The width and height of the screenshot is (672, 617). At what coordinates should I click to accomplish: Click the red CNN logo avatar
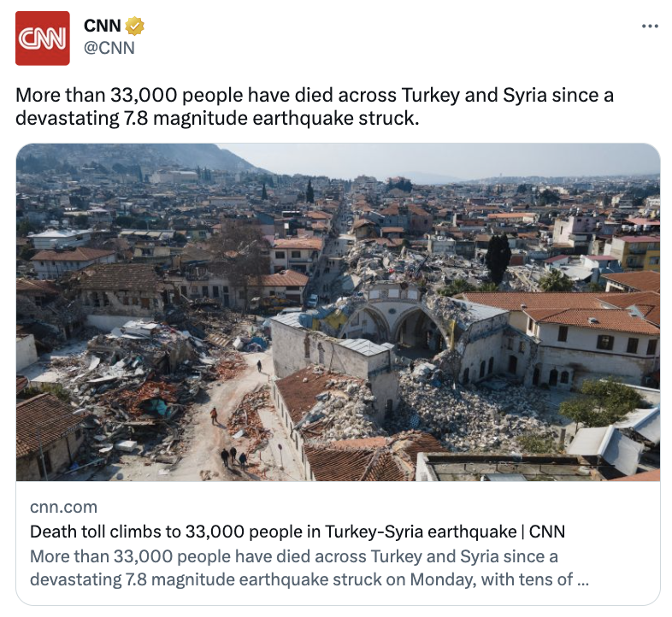[43, 38]
